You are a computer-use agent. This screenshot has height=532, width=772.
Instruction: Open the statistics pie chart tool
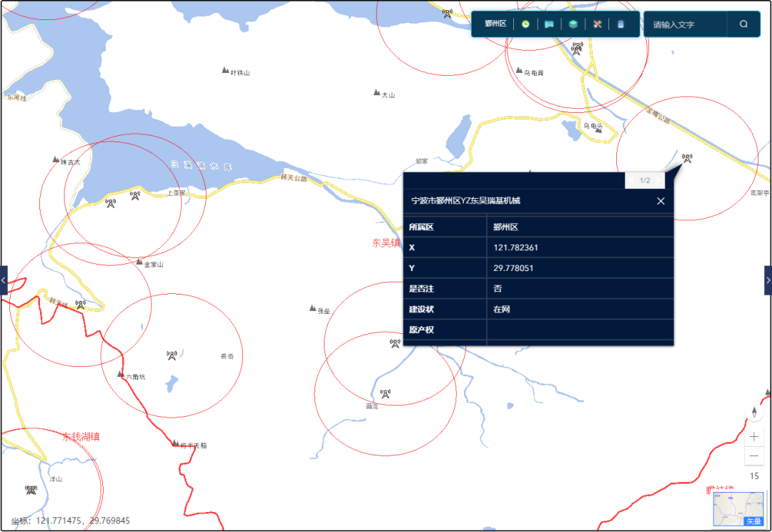525,24
